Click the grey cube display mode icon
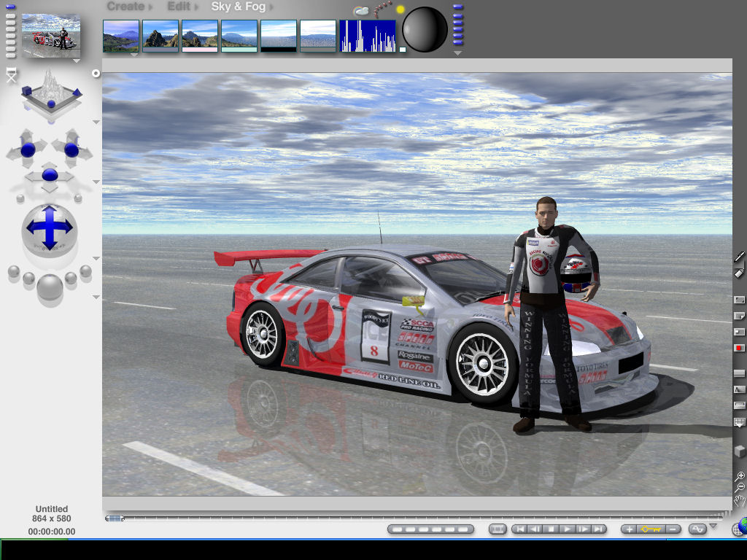This screenshot has height=560, width=747. pos(740,451)
